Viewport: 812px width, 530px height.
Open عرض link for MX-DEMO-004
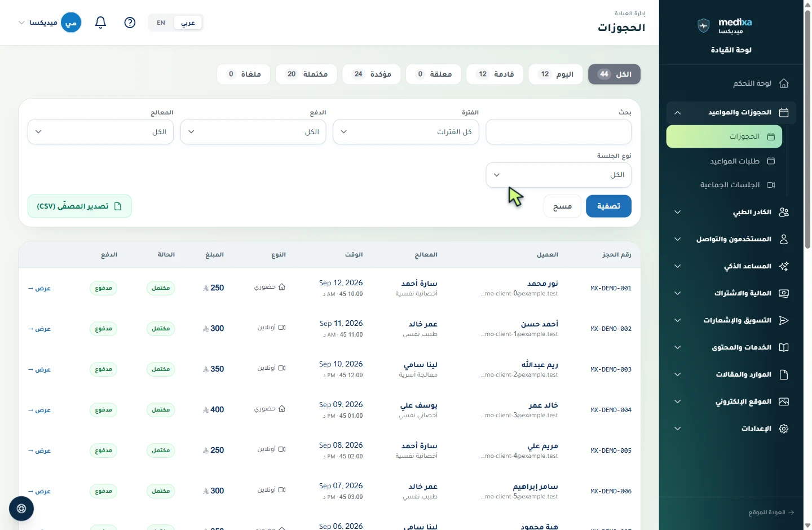pyautogui.click(x=39, y=410)
